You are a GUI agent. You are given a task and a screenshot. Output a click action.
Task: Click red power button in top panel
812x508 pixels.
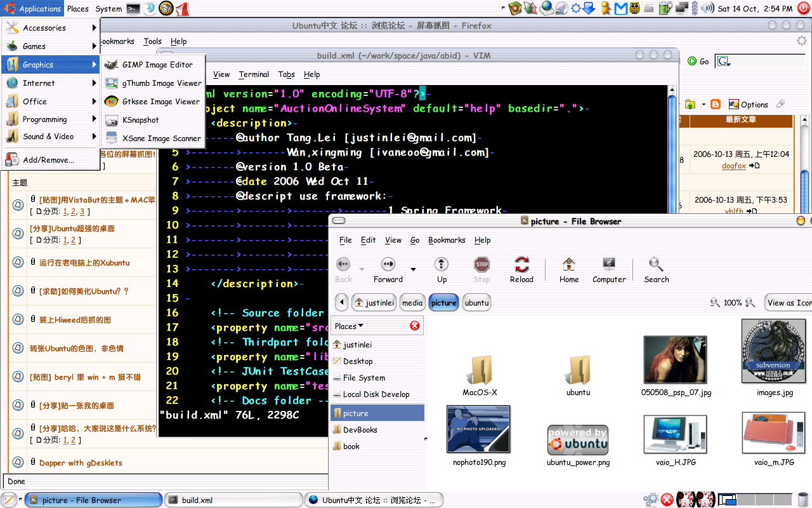(804, 8)
